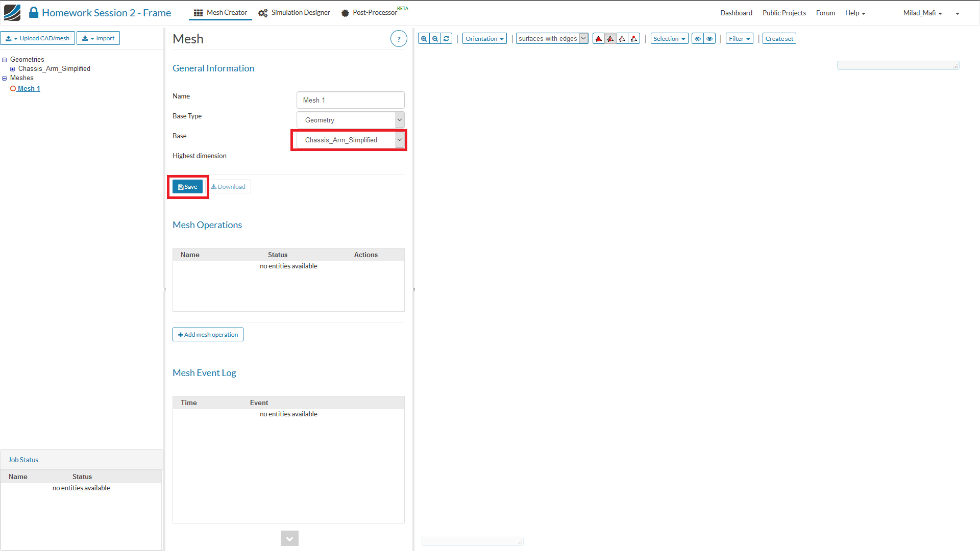Reset the viewer with refresh icon
Viewport: 980px width, 551px height.
tap(447, 39)
